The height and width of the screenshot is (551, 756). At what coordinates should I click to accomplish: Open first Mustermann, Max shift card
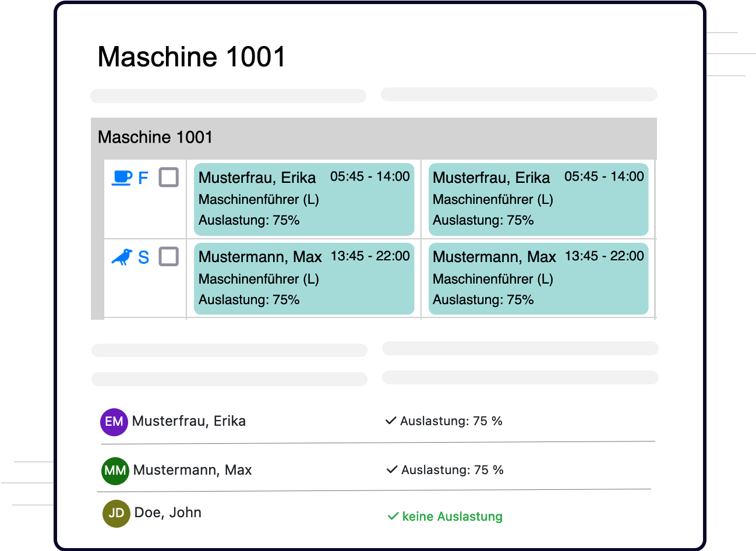tap(304, 278)
